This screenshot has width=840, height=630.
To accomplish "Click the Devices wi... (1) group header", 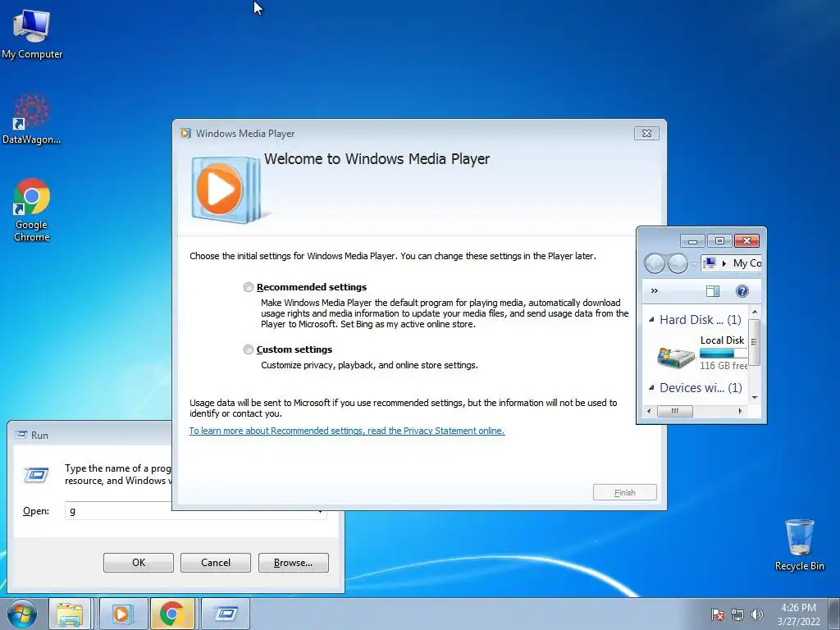I will (x=701, y=387).
